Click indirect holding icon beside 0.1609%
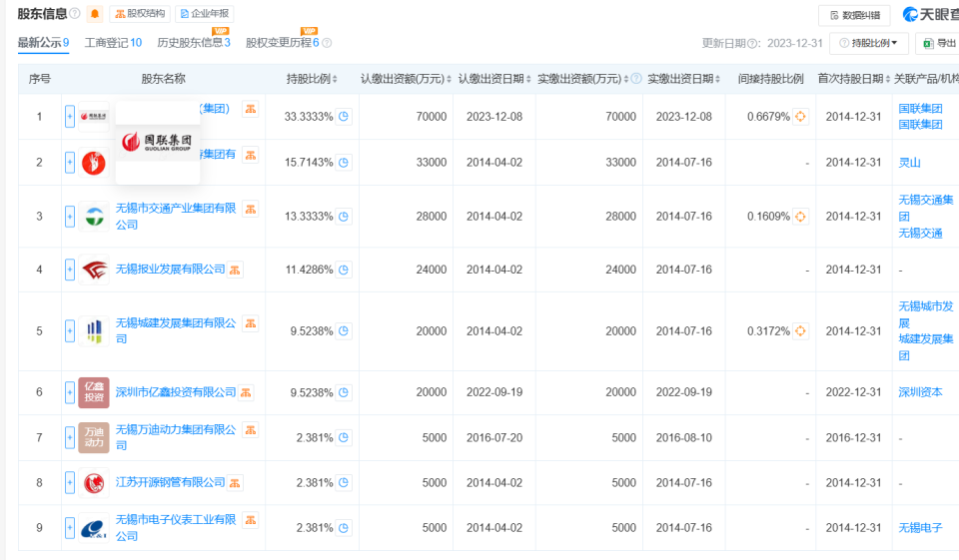 [x=800, y=217]
